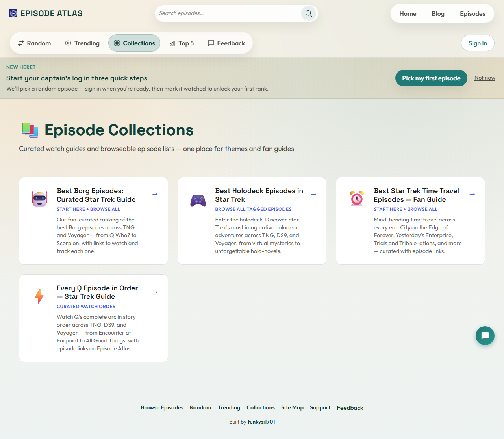
Task: Click the Sign in button
Action: (x=478, y=43)
